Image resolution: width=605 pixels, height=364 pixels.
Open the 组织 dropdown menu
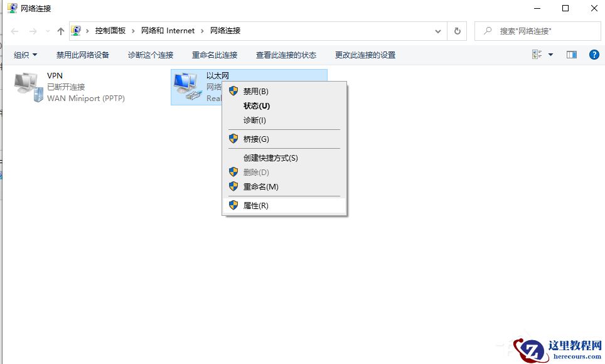click(x=24, y=55)
